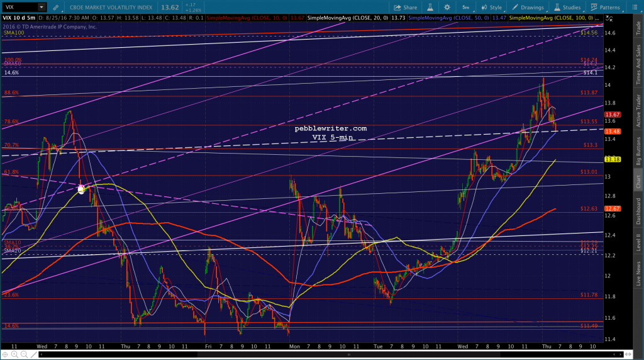The height and width of the screenshot is (360, 644).
Task: Open the Patterns menu
Action: click(x=606, y=8)
